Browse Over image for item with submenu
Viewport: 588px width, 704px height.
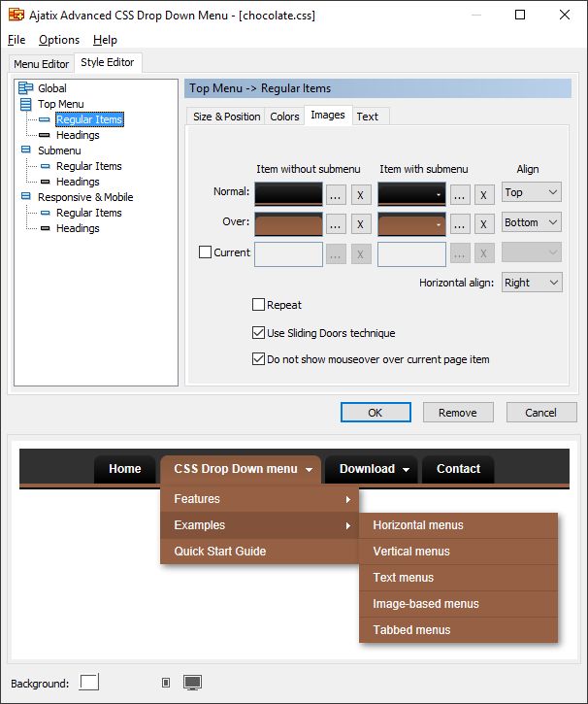click(x=460, y=224)
